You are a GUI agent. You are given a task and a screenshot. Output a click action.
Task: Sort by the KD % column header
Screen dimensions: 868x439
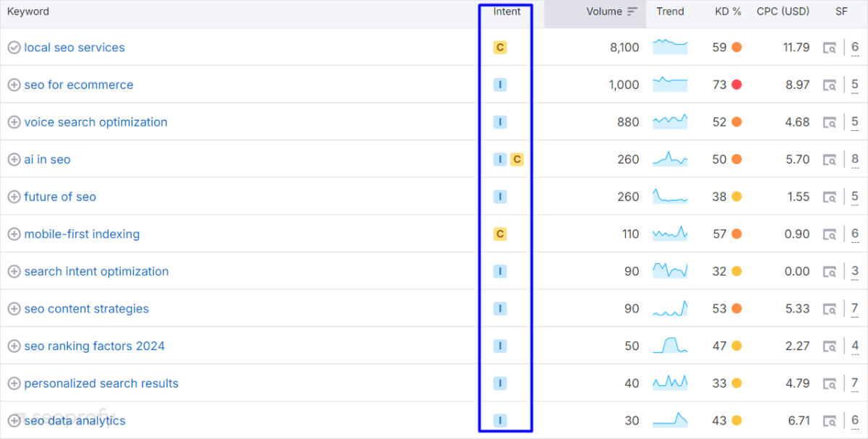point(728,12)
